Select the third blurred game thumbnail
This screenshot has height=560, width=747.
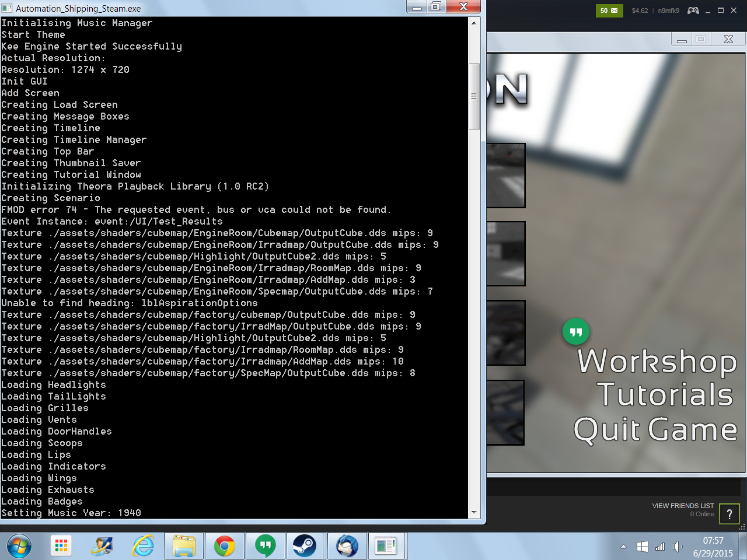[x=505, y=332]
